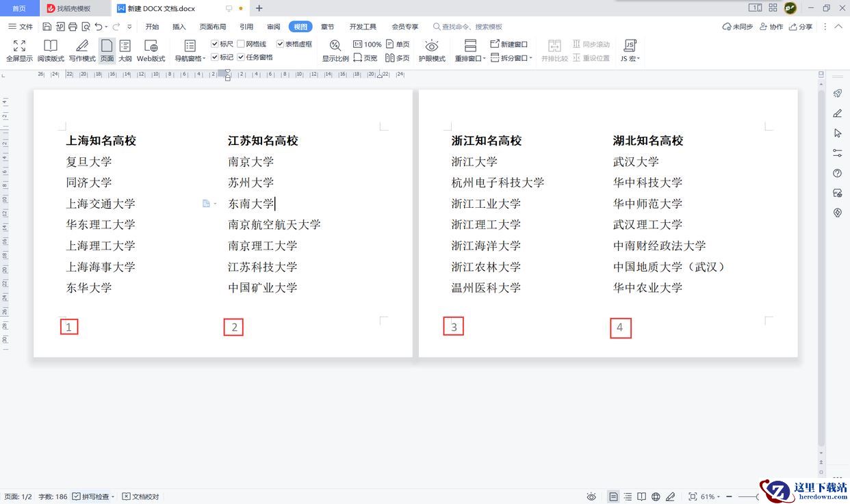Open the settings sliders icon in right sidebar
The height and width of the screenshot is (504, 850).
click(x=837, y=153)
